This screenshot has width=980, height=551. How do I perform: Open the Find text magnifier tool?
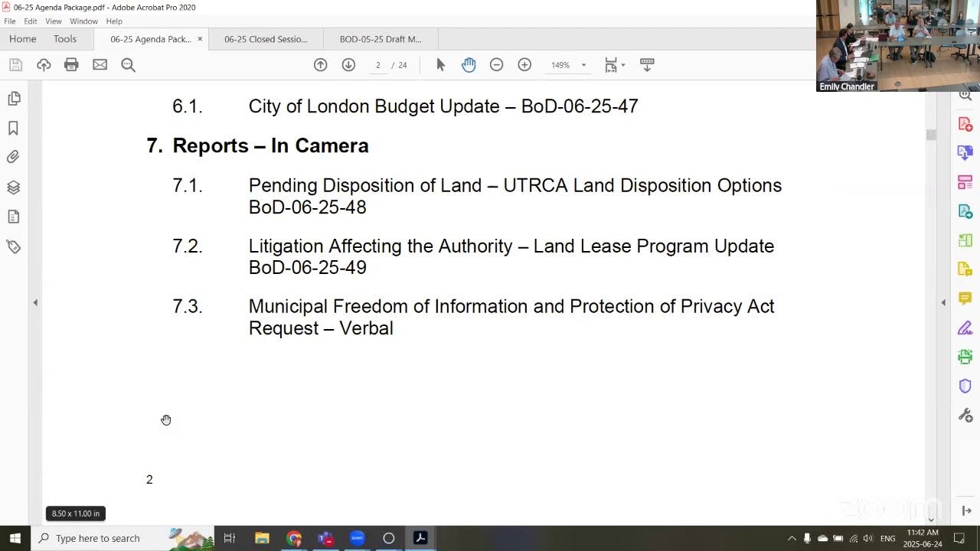(128, 65)
